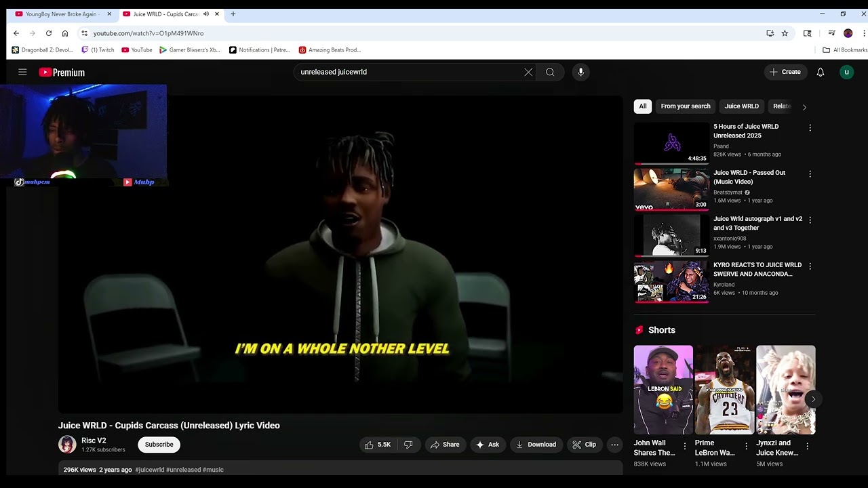This screenshot has width=868, height=488.
Task: Open options for John Wall Short
Action: 685,446
